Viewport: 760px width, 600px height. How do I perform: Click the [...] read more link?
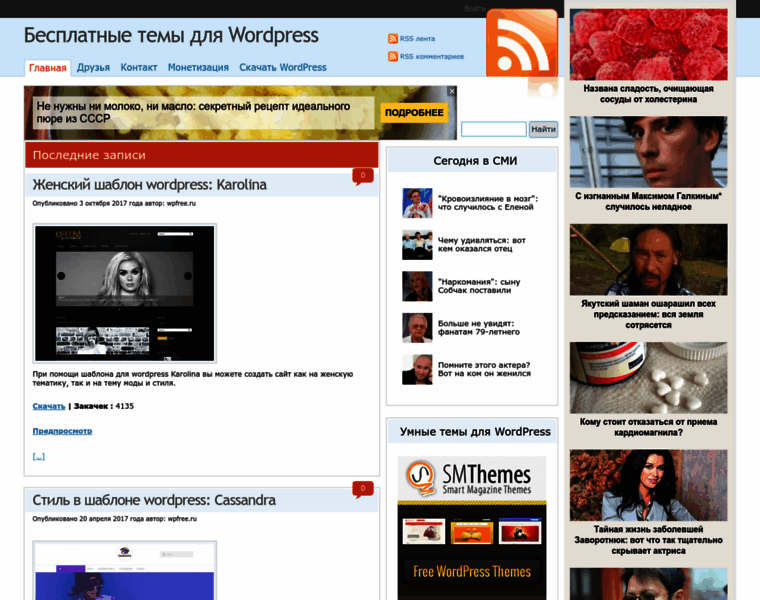[x=39, y=457]
